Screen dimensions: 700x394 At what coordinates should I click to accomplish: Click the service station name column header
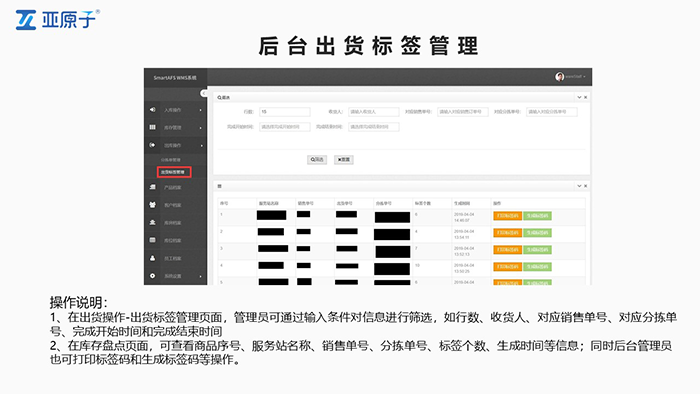coord(268,203)
